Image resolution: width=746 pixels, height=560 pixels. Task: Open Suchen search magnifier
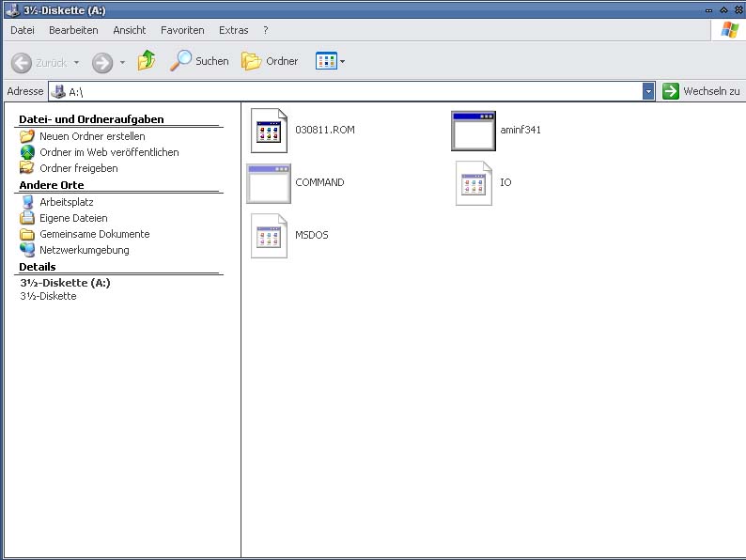[180, 61]
